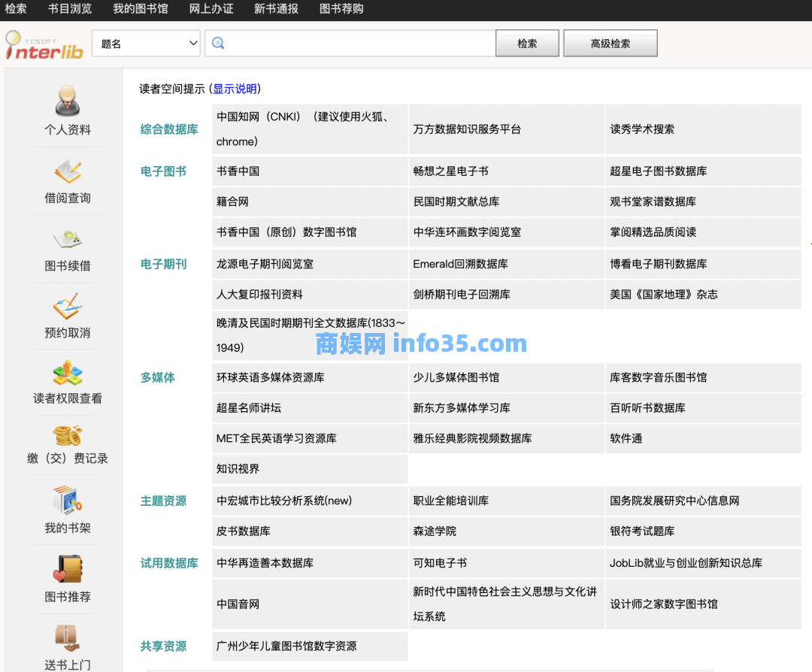Screen dimensions: 812x672
Task: Click the search text input field
Action: click(350, 44)
